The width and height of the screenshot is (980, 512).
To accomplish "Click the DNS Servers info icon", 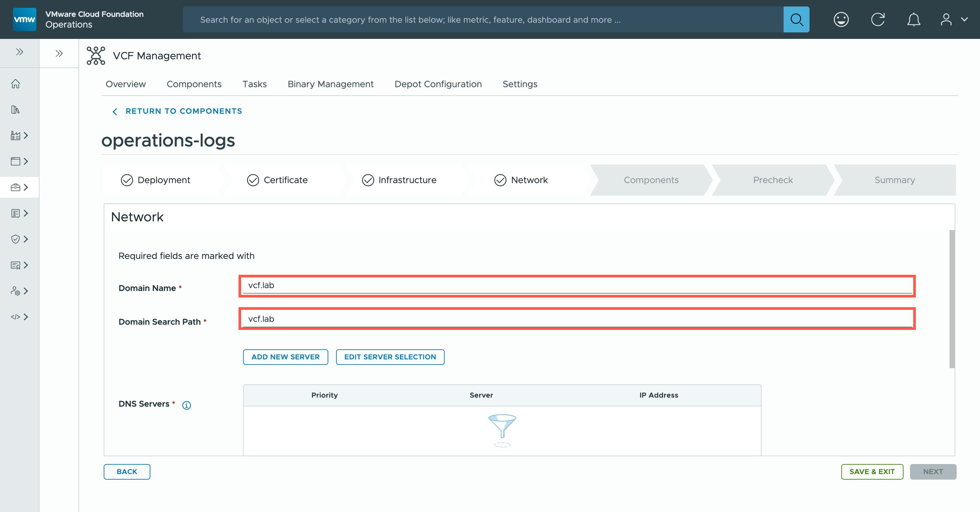I will [186, 405].
